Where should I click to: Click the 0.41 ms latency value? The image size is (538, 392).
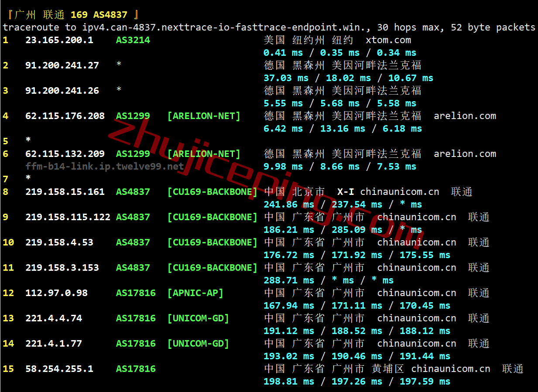(x=283, y=53)
